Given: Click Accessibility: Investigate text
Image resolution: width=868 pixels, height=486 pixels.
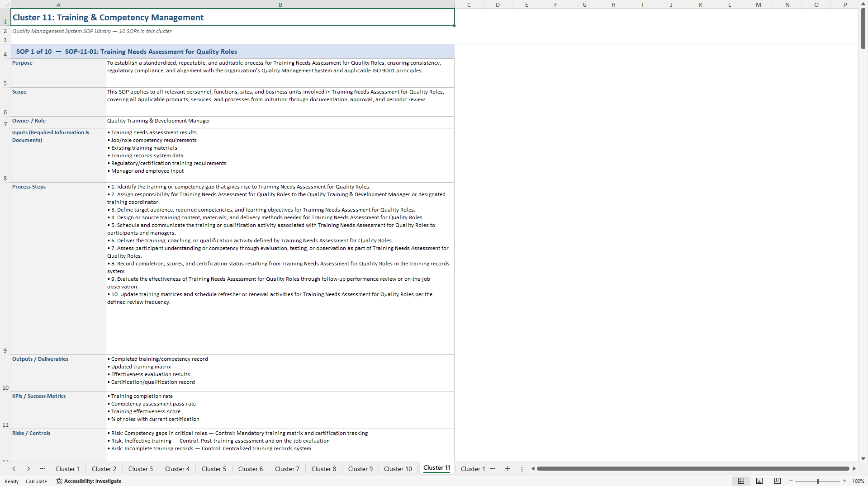Looking at the screenshot, I should click(x=92, y=481).
